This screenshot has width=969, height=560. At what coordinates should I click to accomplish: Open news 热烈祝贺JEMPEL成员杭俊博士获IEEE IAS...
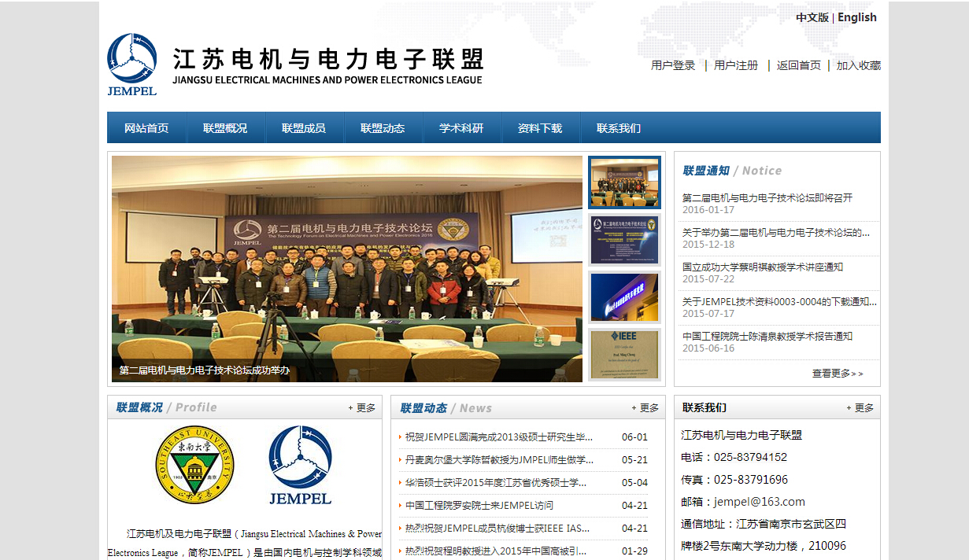497,529
